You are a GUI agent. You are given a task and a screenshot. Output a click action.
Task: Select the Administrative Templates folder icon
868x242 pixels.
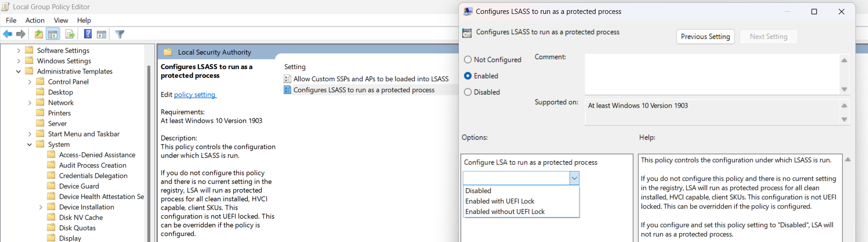[29, 71]
